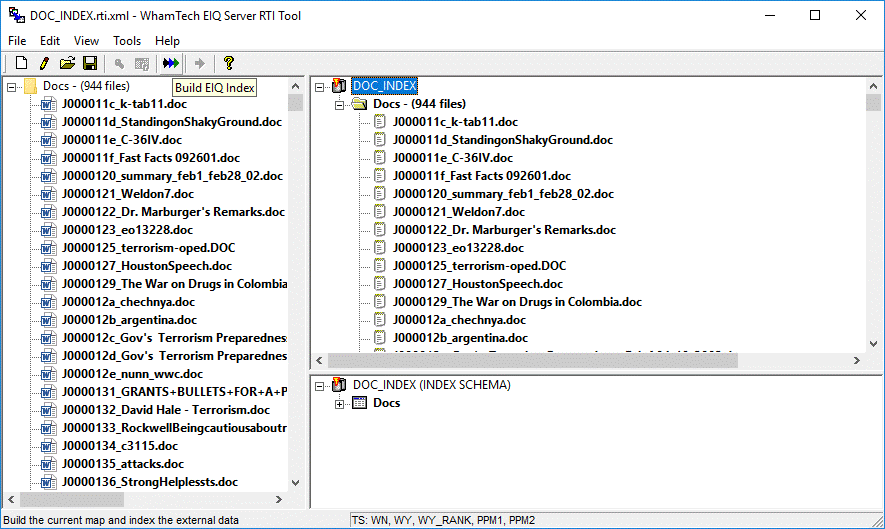Select J000012a_chechnya.doc in left pane
The image size is (885, 529).
128,302
